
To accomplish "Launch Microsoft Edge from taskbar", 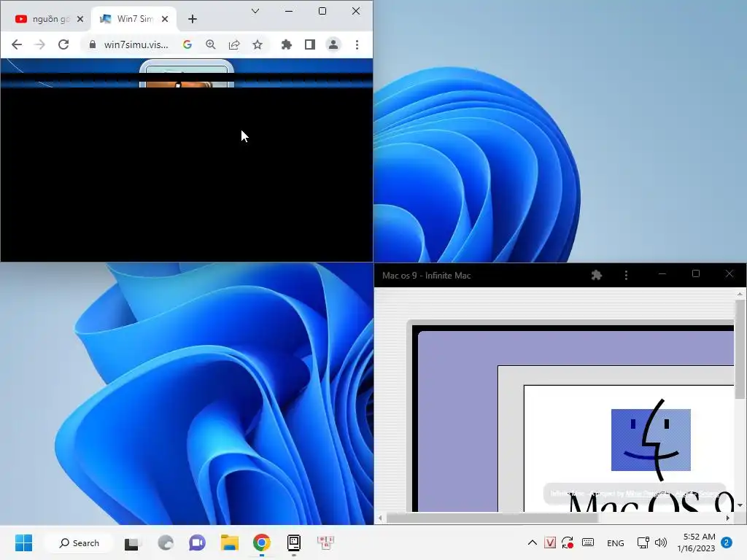I will 166,542.
